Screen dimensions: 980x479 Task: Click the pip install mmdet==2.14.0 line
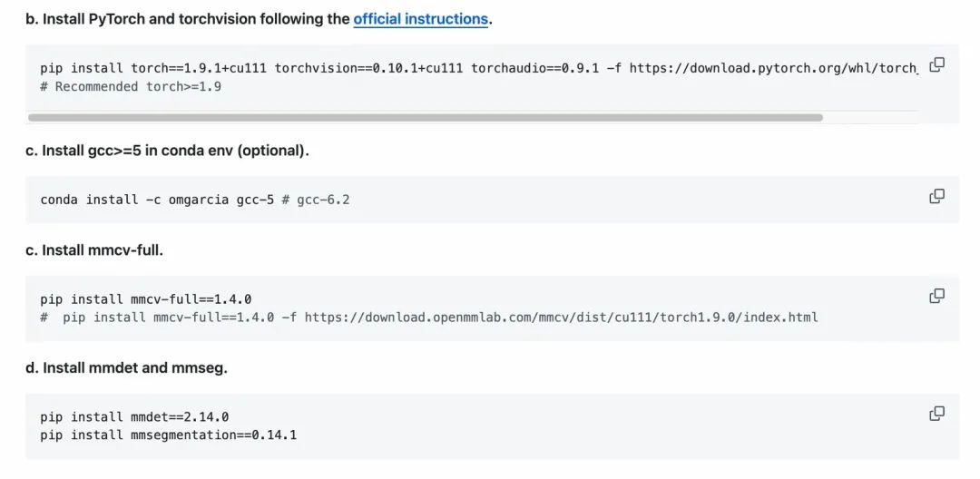click(x=134, y=417)
